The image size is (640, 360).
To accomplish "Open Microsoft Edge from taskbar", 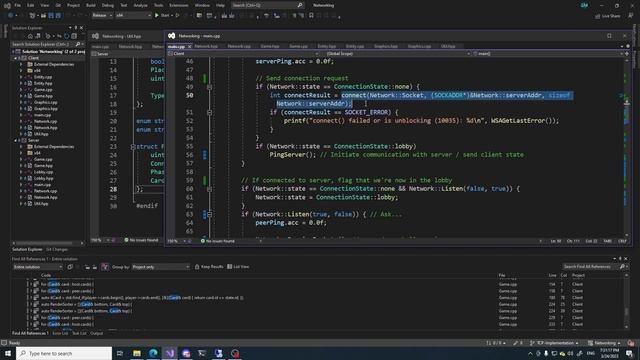I will [x=153, y=353].
